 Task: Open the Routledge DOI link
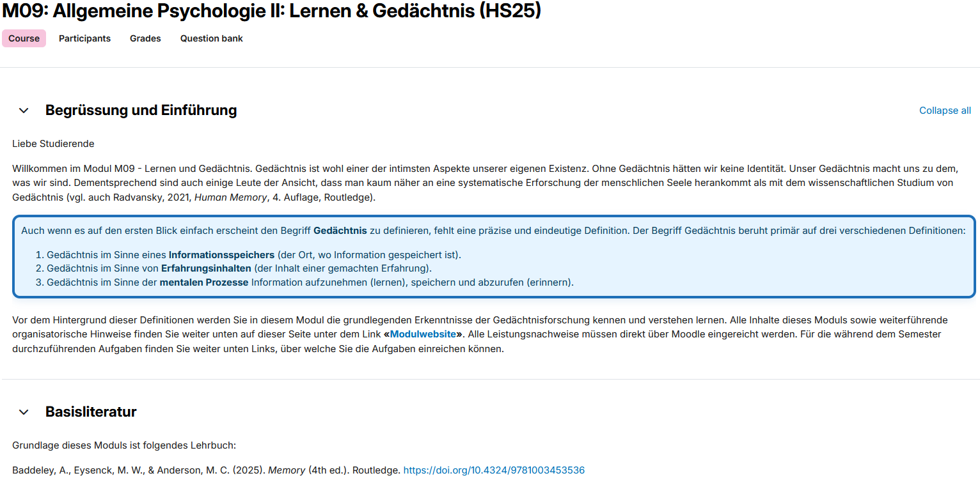pos(494,470)
